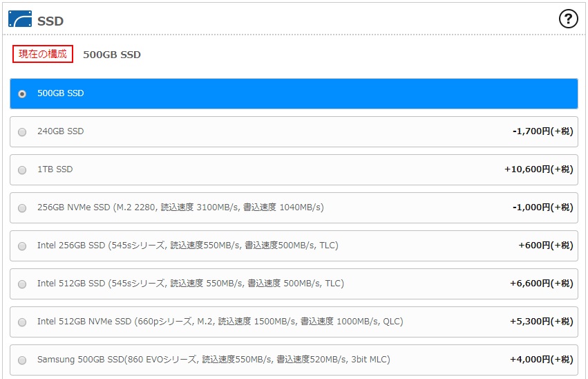This screenshot has height=379, width=588.
Task: Choose Intel 512GB NVMe 660p radio button
Action: 22,322
